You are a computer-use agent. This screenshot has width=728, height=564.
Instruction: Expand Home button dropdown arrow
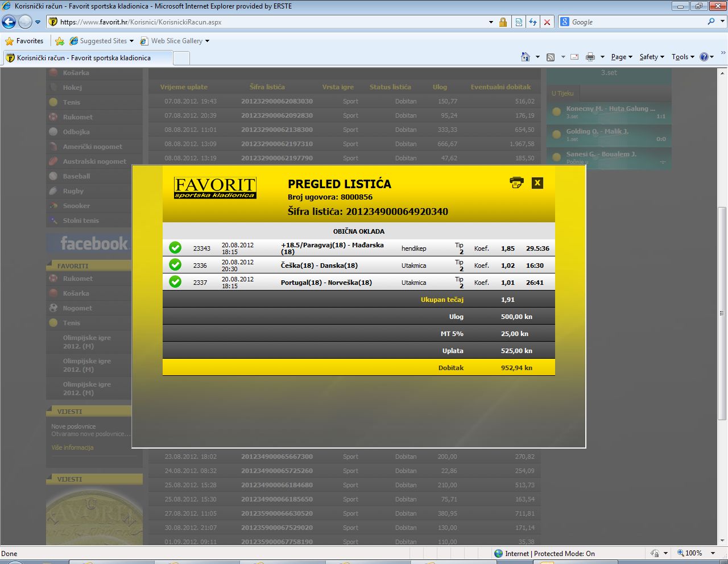(x=537, y=57)
